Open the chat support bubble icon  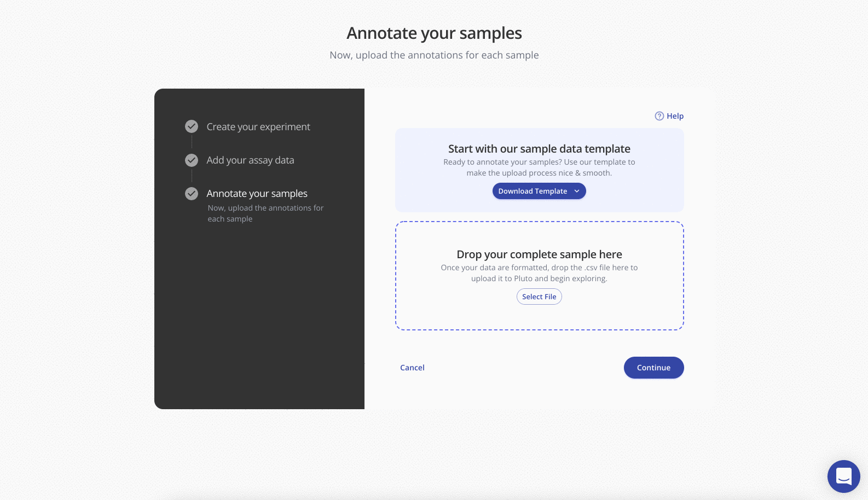pyautogui.click(x=843, y=476)
